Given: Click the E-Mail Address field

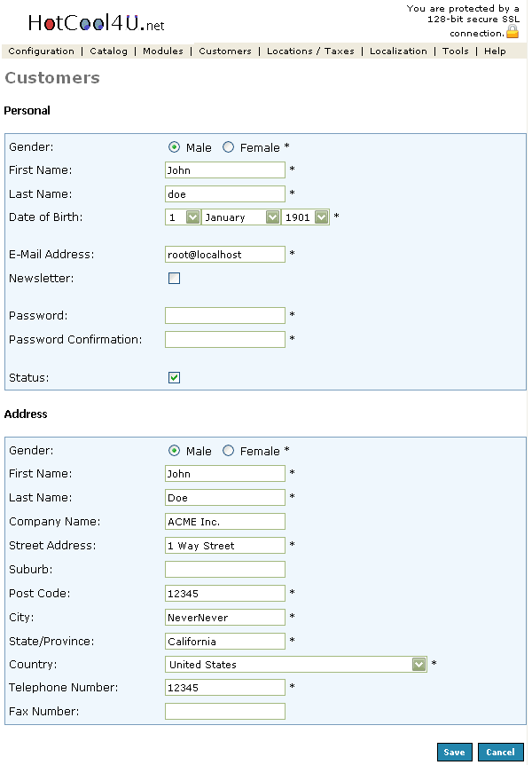Looking at the screenshot, I should click(x=225, y=255).
